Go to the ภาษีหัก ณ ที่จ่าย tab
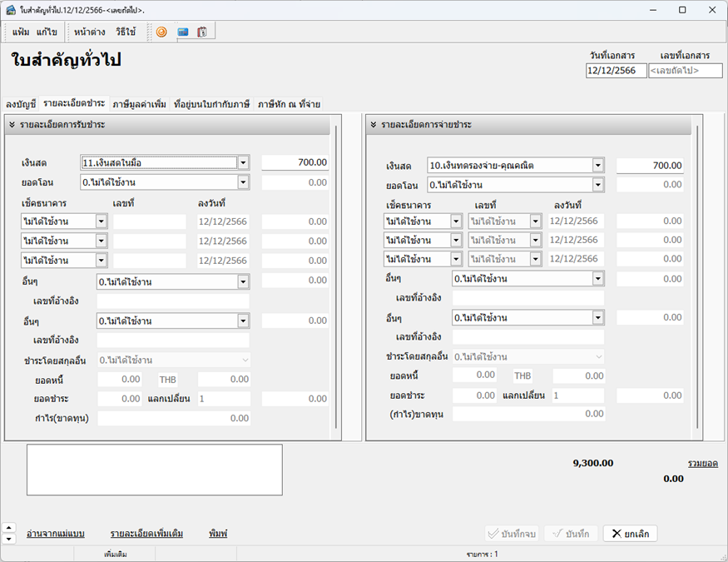Screen dimensions: 728x562 click(289, 104)
